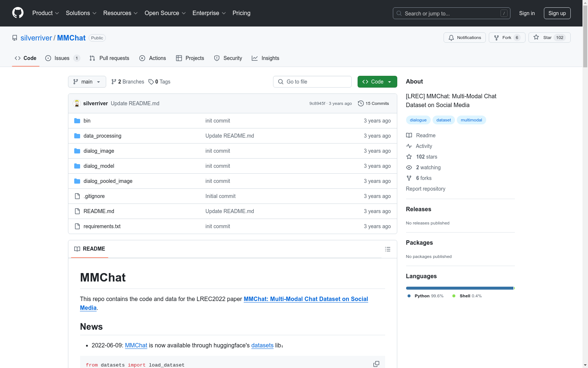Click the GitHub logo home icon

18,13
